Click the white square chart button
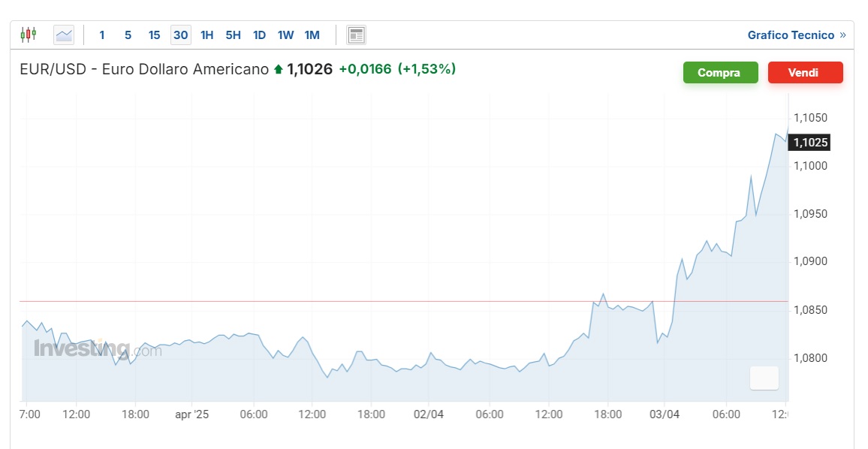 click(x=764, y=378)
